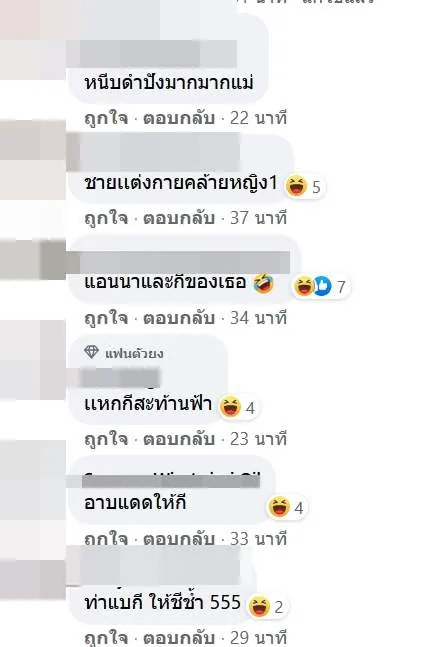Click the ROFL emoji in 'แอนนาและกีของเธอ' comment
This screenshot has height=647, width=443.
coord(263,283)
